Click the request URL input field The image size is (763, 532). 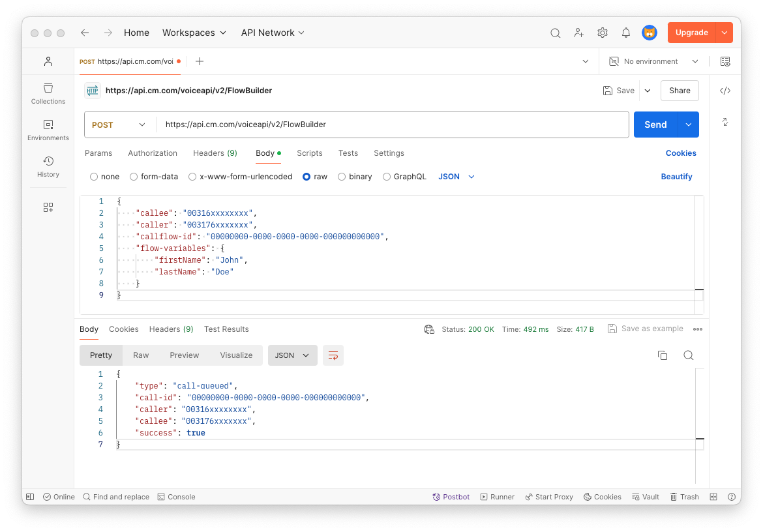coord(392,125)
